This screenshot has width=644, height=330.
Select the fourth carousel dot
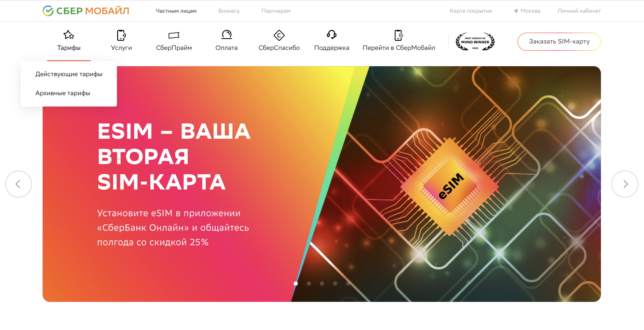coord(335,284)
